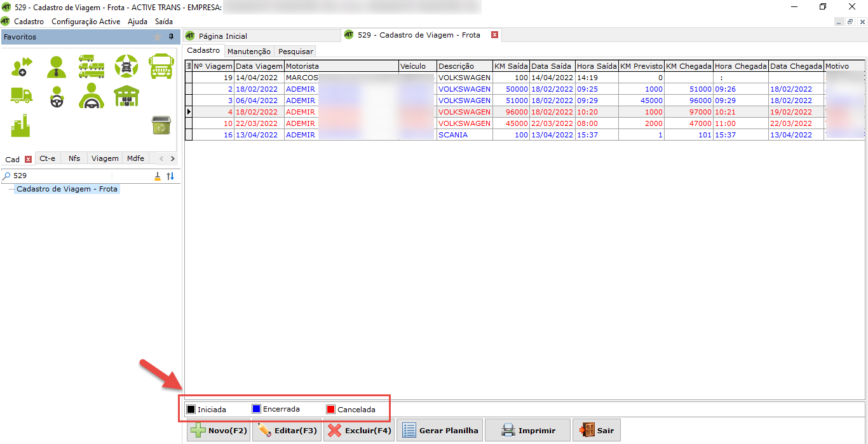Switch to the Pesquisar tab
This screenshot has height=444, width=868.
click(x=295, y=52)
